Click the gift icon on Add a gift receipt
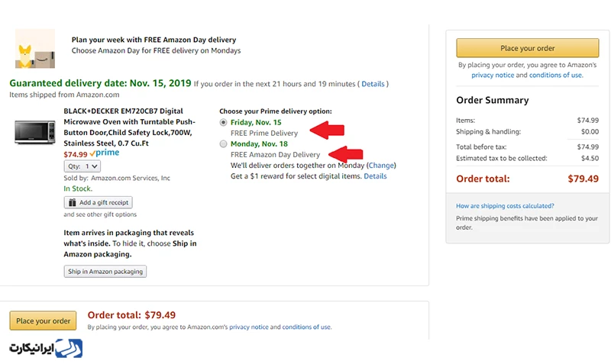Screen dimensions: 611x364 (x=72, y=202)
